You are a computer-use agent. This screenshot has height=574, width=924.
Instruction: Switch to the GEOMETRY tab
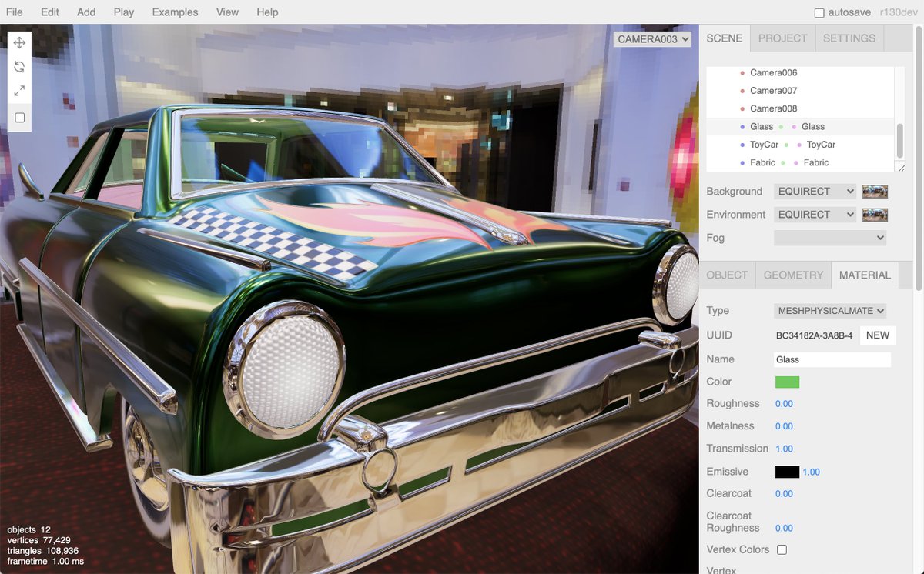point(793,275)
